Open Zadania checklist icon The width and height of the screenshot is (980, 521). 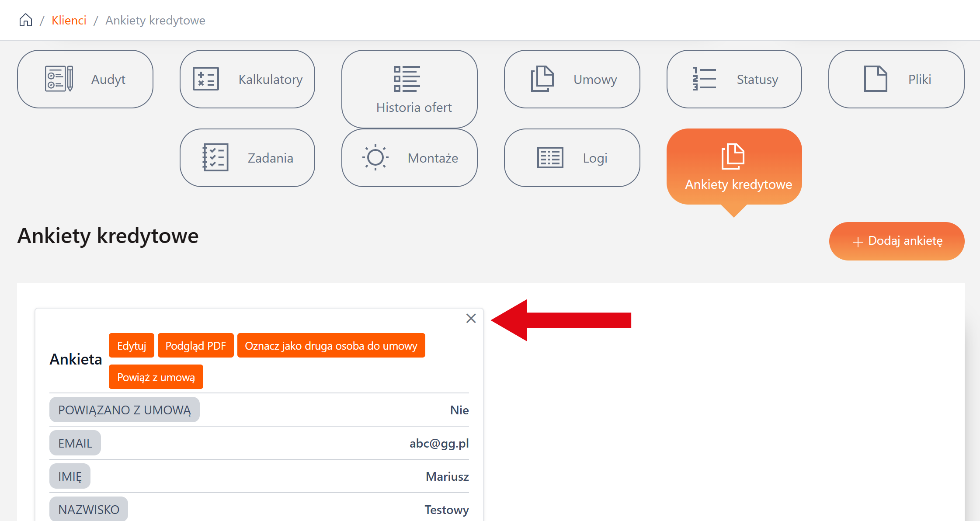215,157
